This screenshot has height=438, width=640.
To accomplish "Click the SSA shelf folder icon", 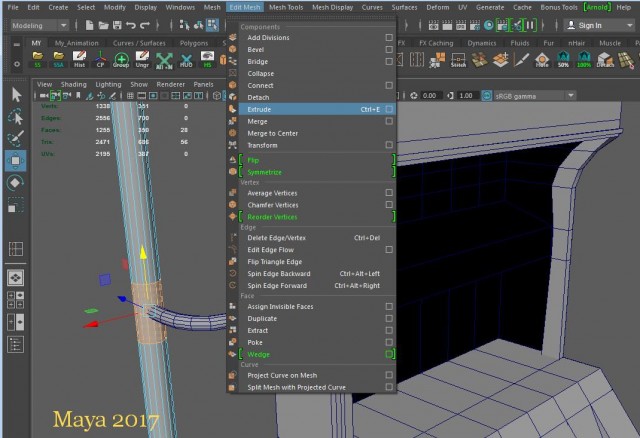I will (x=58, y=59).
